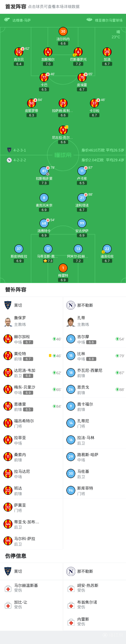The width and height of the screenshot is (126, 644).
Task: Tap 那不勒斯 team name in substitutes header
Action: 85,305
